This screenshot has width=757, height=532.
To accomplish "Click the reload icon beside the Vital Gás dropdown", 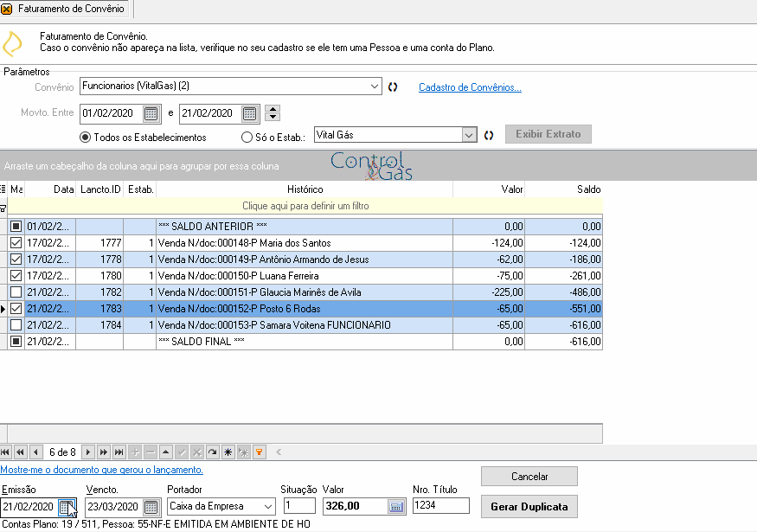I will point(489,135).
